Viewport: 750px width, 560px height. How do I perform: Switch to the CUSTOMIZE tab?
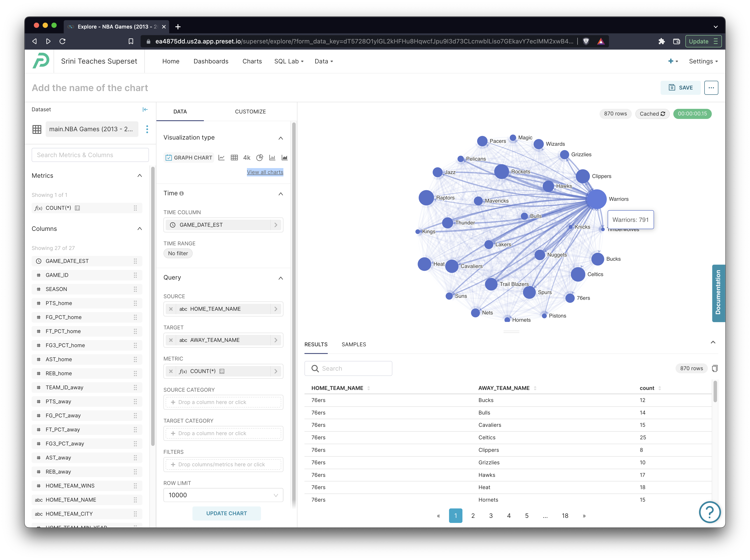tap(250, 111)
